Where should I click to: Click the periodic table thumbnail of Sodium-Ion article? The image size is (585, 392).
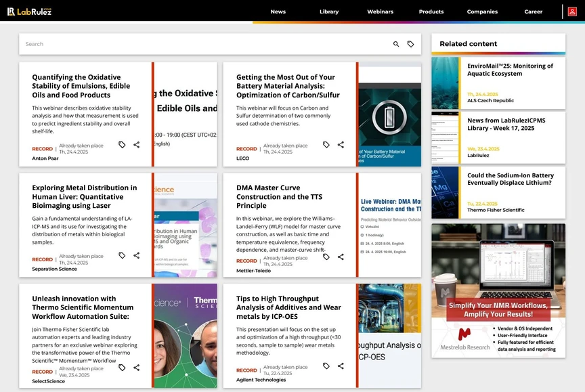pos(445,192)
